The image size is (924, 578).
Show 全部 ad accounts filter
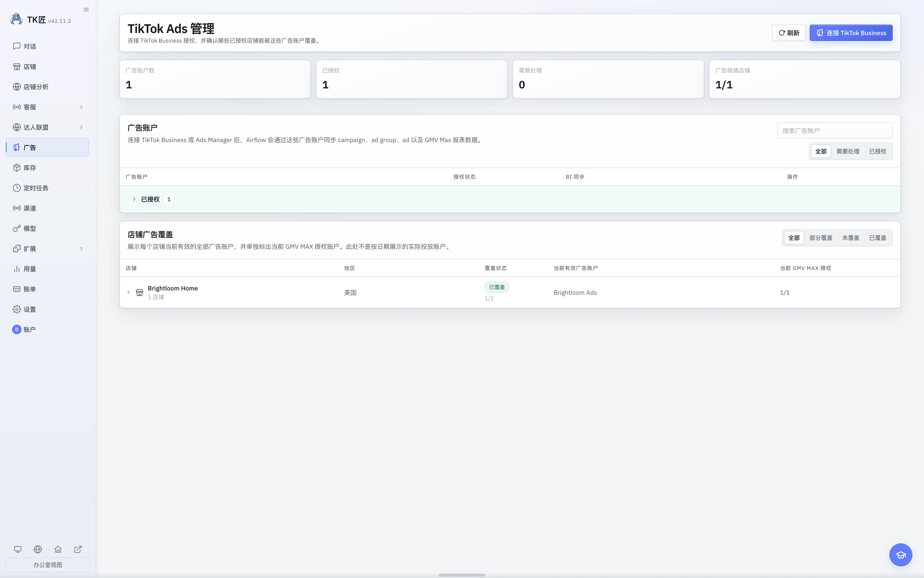tap(821, 151)
